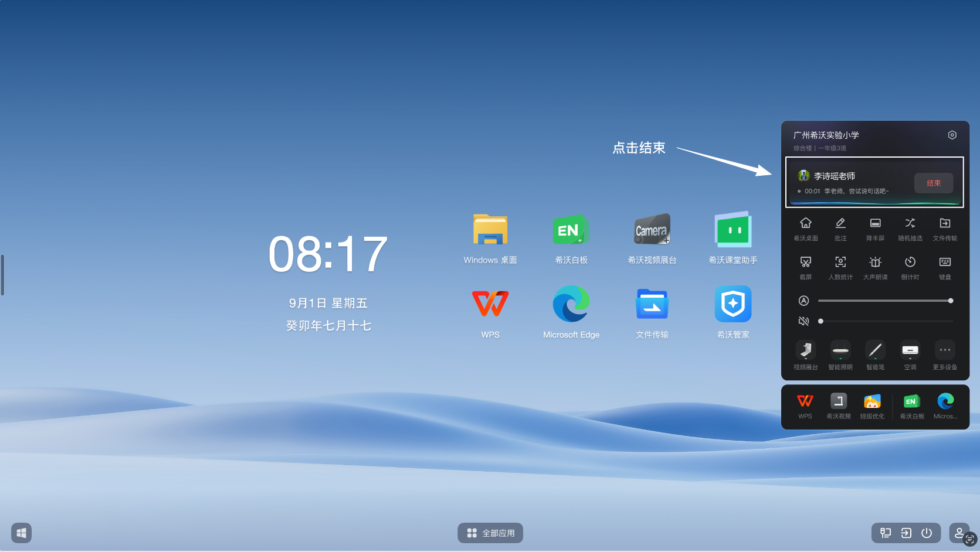Click teacher avatar photo
This screenshot has height=552, width=980.
803,175
